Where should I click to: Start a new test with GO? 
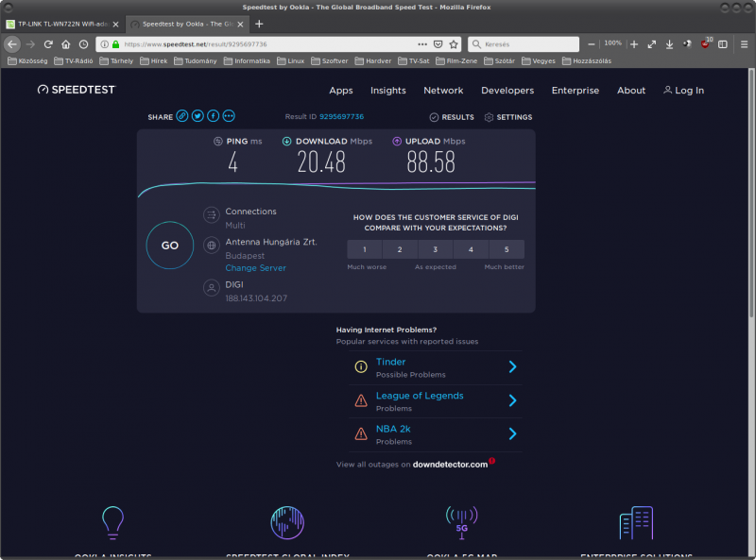click(x=170, y=246)
